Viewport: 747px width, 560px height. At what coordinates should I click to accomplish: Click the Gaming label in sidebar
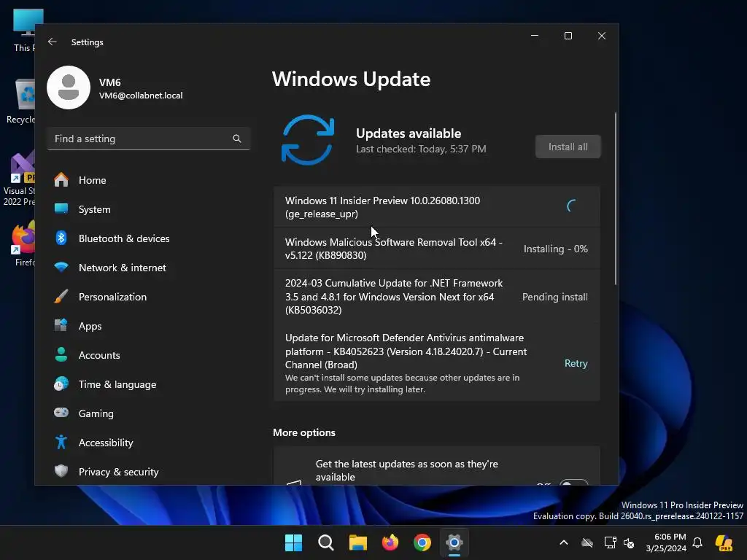(x=96, y=413)
